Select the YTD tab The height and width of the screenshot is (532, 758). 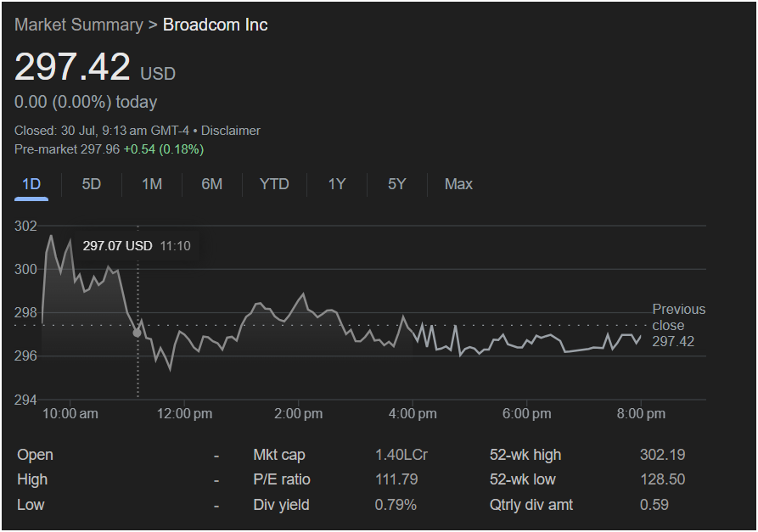pyautogui.click(x=274, y=184)
